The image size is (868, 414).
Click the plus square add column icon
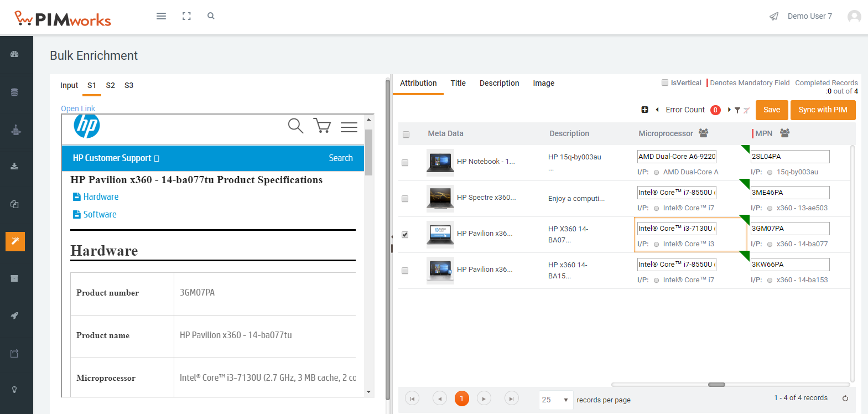(644, 110)
